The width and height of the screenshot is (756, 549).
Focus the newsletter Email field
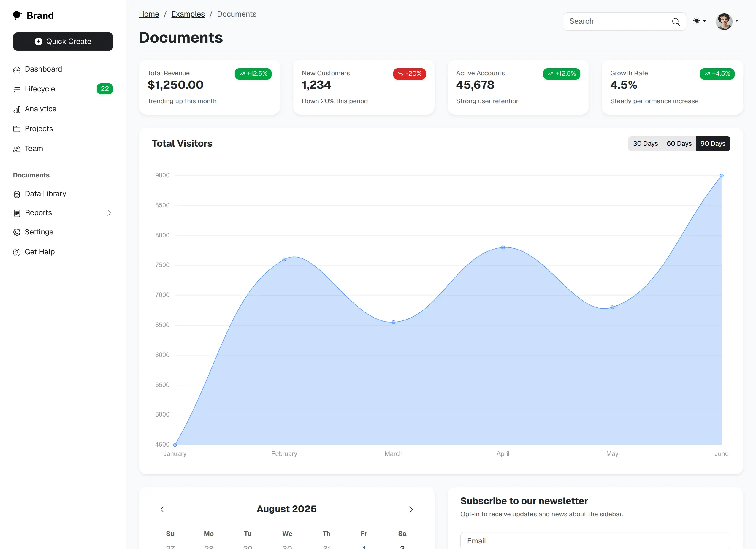pos(595,540)
